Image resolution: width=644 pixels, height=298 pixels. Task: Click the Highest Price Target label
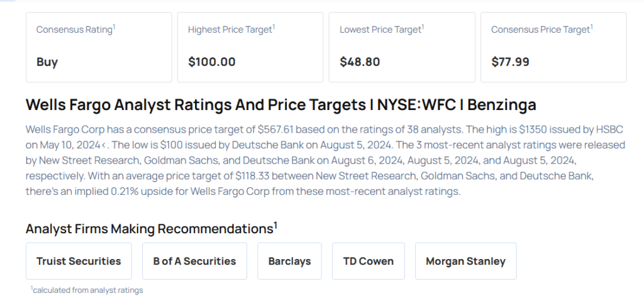click(230, 30)
